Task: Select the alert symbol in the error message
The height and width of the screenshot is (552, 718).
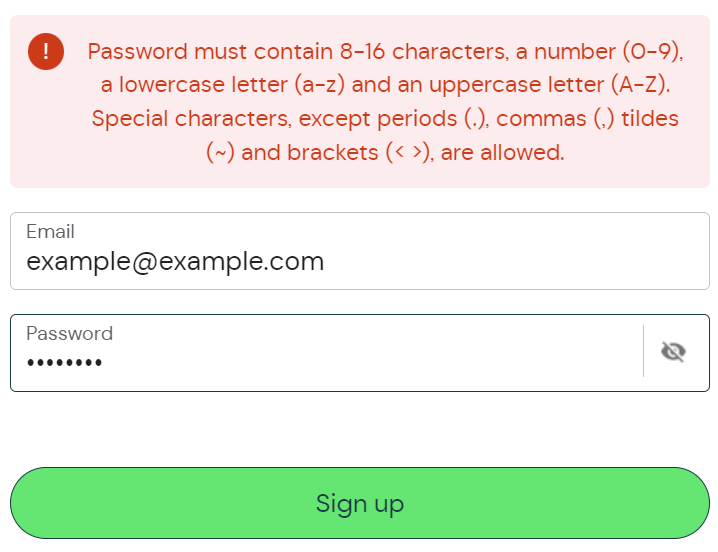Action: (46, 51)
